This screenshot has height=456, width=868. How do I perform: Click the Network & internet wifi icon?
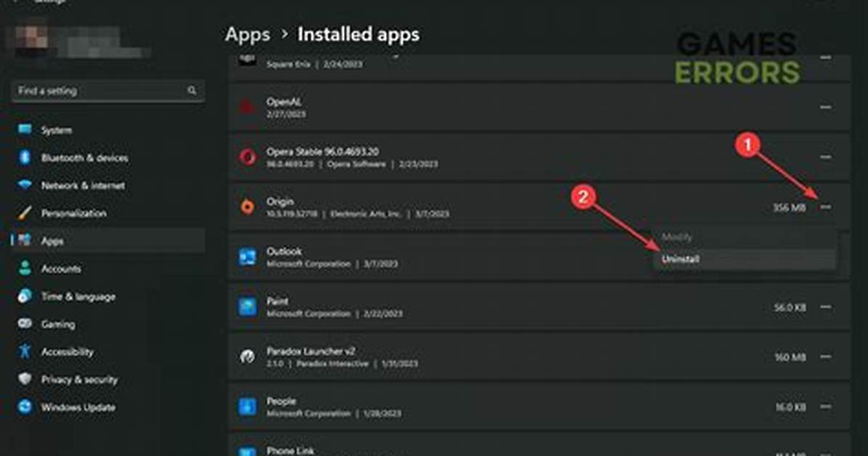point(25,185)
